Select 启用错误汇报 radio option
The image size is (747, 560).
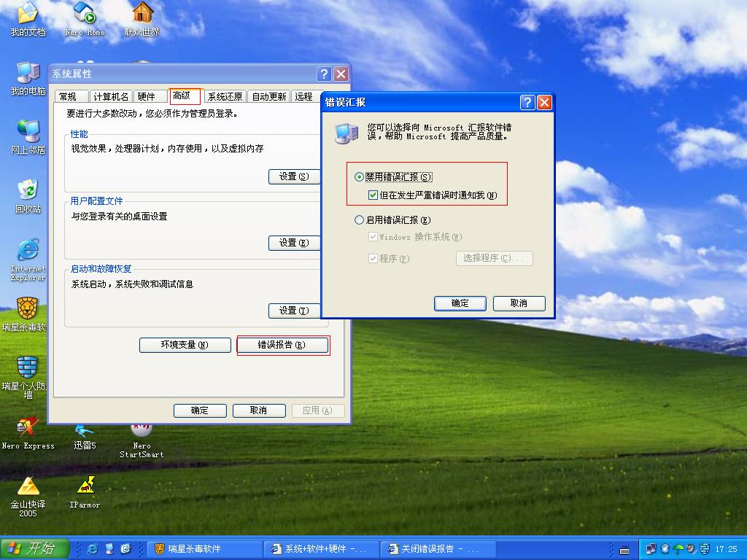(392, 220)
